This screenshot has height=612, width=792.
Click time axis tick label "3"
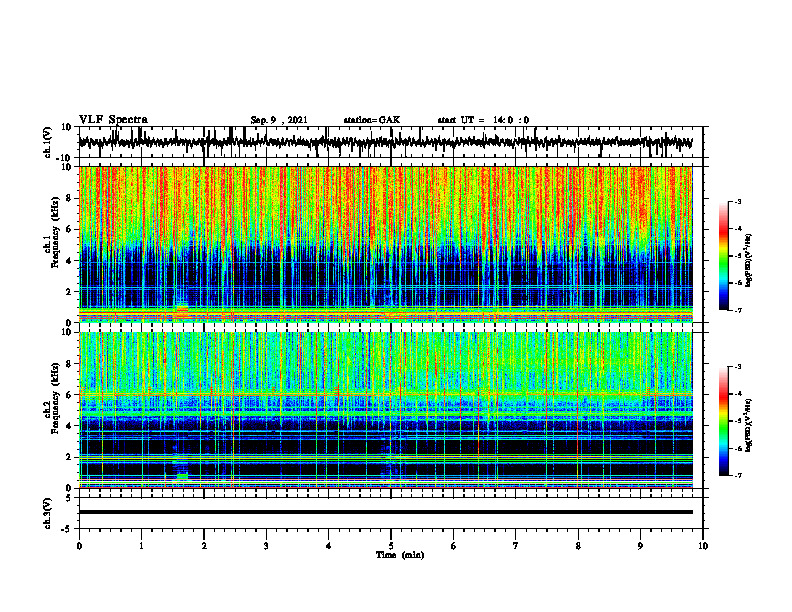[x=266, y=546]
